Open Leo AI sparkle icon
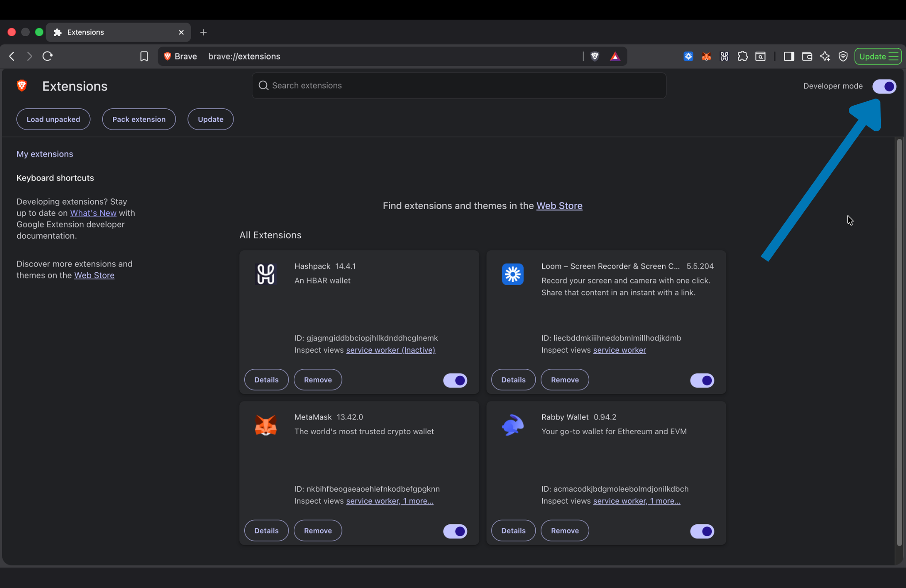This screenshot has width=906, height=588. click(x=825, y=56)
